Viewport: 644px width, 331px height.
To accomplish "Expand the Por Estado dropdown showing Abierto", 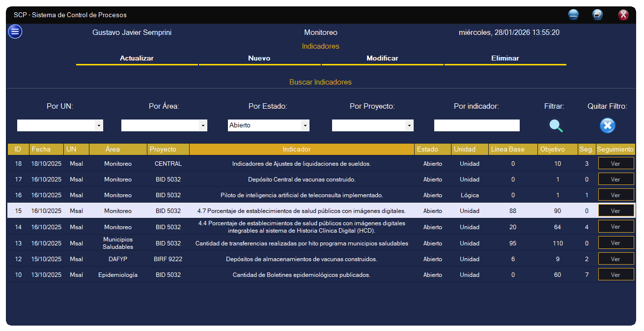I will point(305,126).
